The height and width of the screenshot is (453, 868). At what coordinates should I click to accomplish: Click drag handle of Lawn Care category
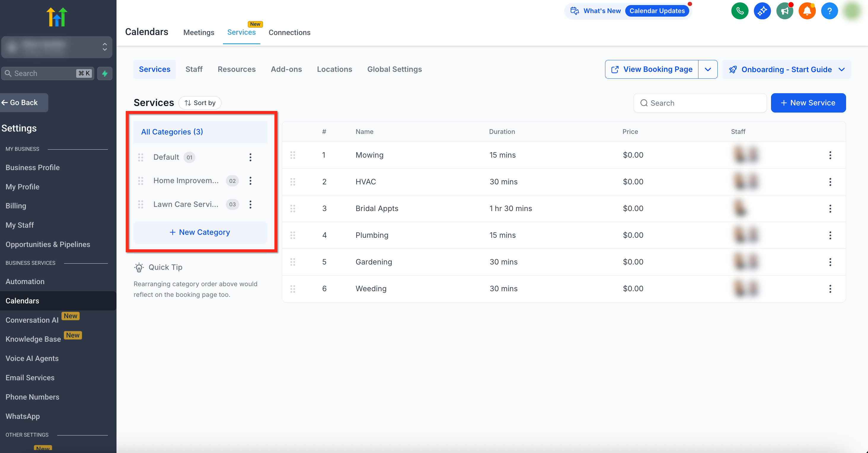[141, 205]
